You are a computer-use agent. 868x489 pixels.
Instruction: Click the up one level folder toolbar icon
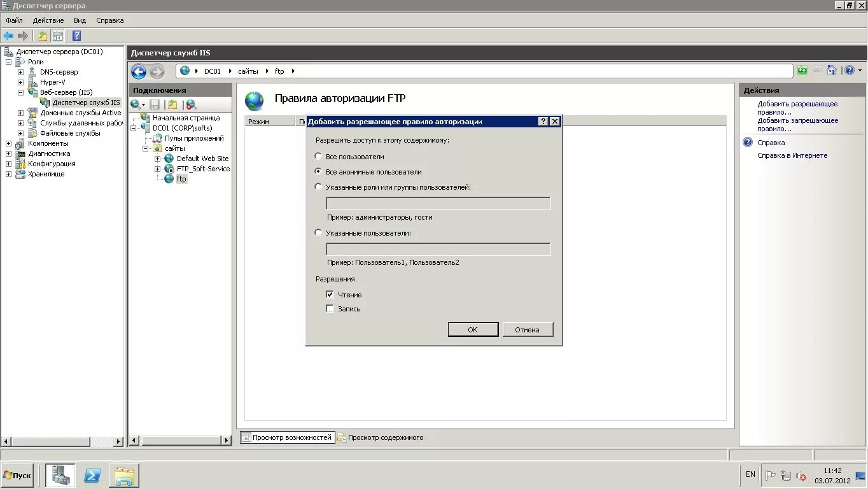(x=43, y=36)
